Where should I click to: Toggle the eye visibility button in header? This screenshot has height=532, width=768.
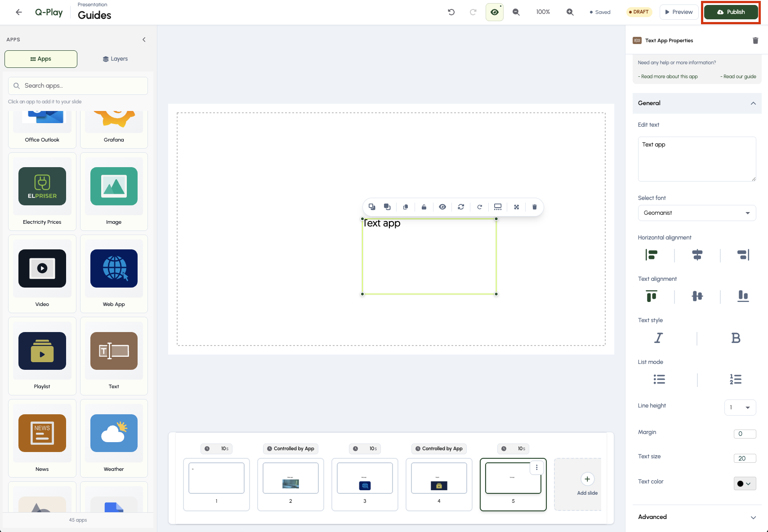pyautogui.click(x=495, y=12)
